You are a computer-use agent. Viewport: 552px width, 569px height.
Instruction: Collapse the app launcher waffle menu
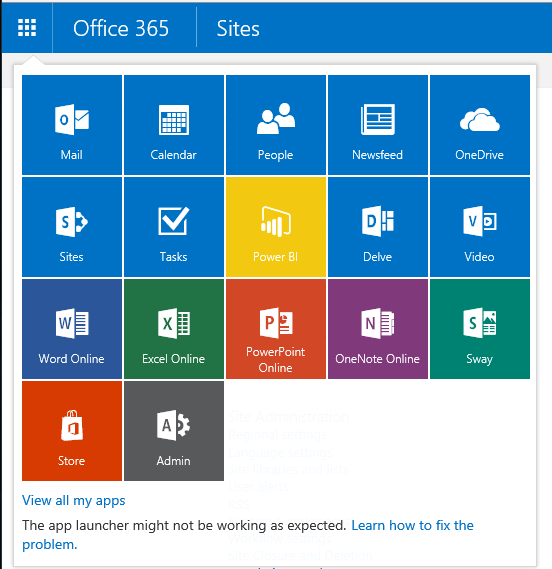click(27, 28)
